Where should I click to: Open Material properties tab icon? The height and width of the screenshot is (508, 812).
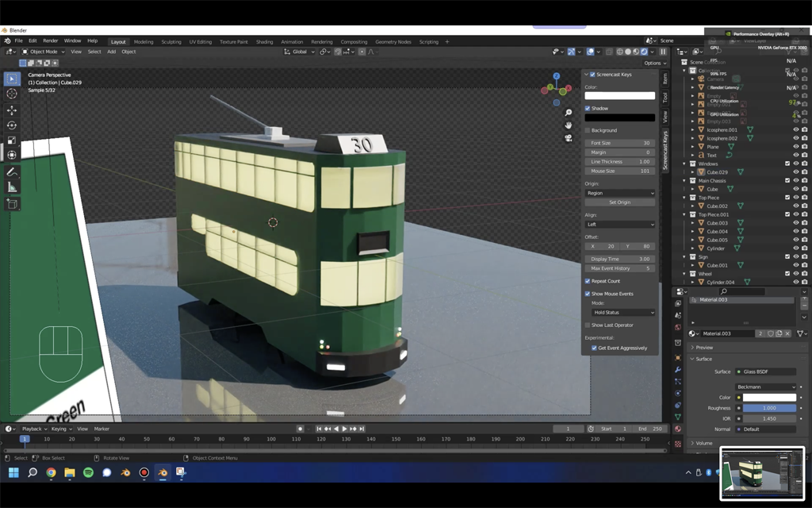pos(678,429)
